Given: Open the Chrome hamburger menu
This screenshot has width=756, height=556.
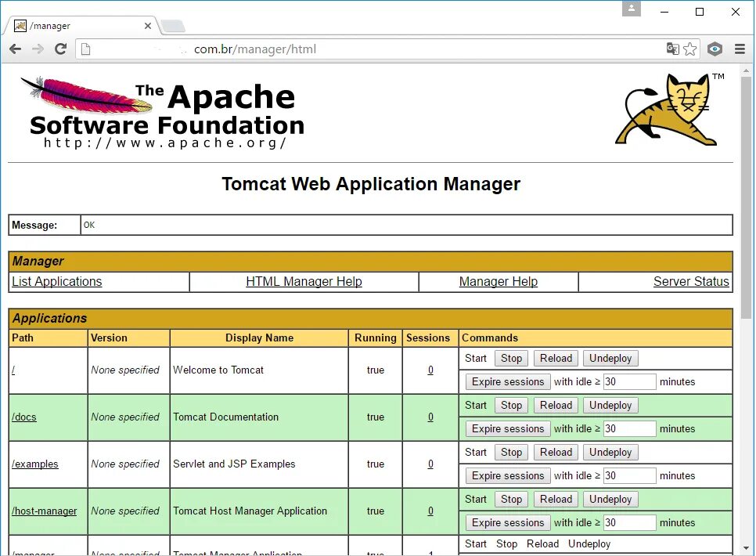Looking at the screenshot, I should (x=740, y=49).
